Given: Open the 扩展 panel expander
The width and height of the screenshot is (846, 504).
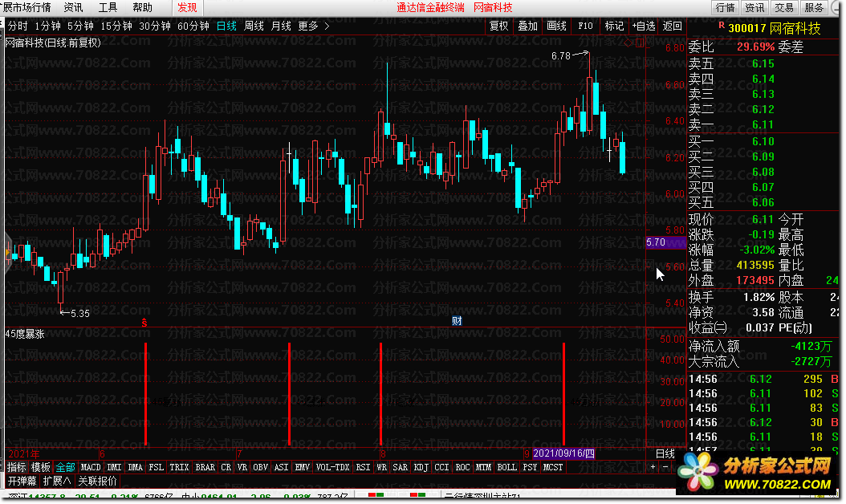Looking at the screenshot, I should pos(57,481).
